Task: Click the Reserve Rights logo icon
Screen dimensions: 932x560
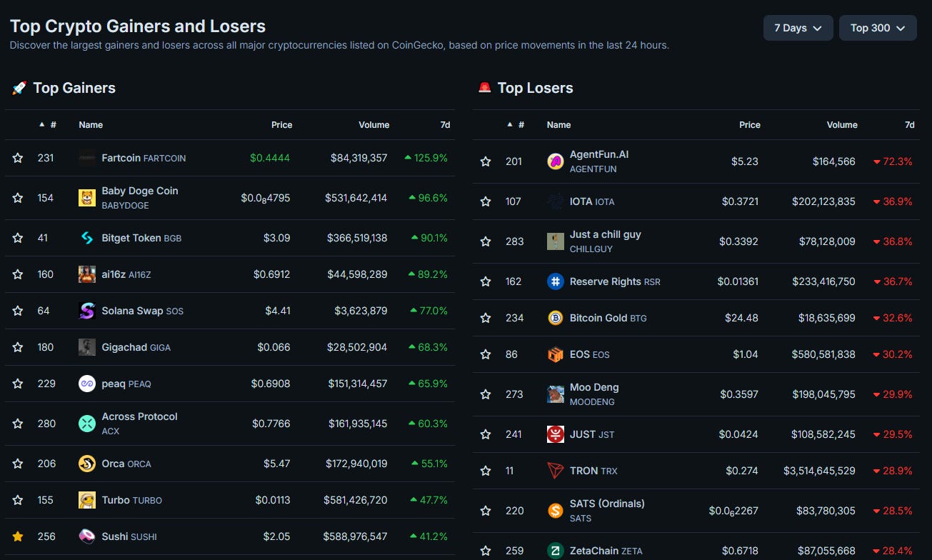Action: click(555, 281)
